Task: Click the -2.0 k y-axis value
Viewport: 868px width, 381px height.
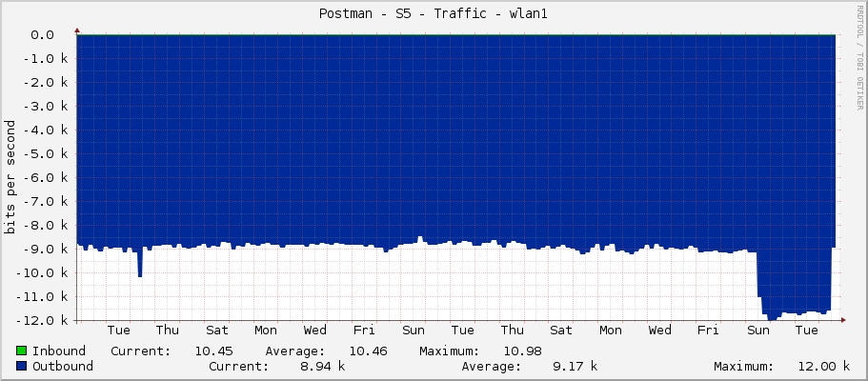Action: click(x=46, y=83)
